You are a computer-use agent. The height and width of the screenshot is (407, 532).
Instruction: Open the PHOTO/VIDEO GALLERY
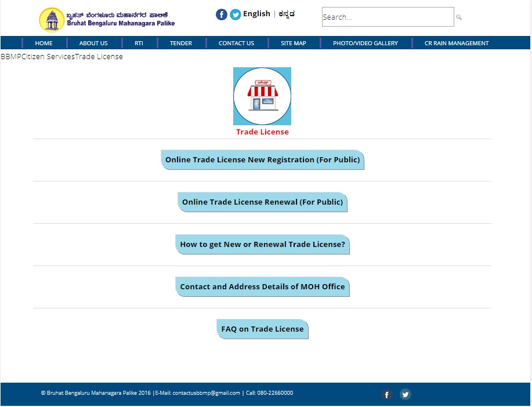[365, 43]
